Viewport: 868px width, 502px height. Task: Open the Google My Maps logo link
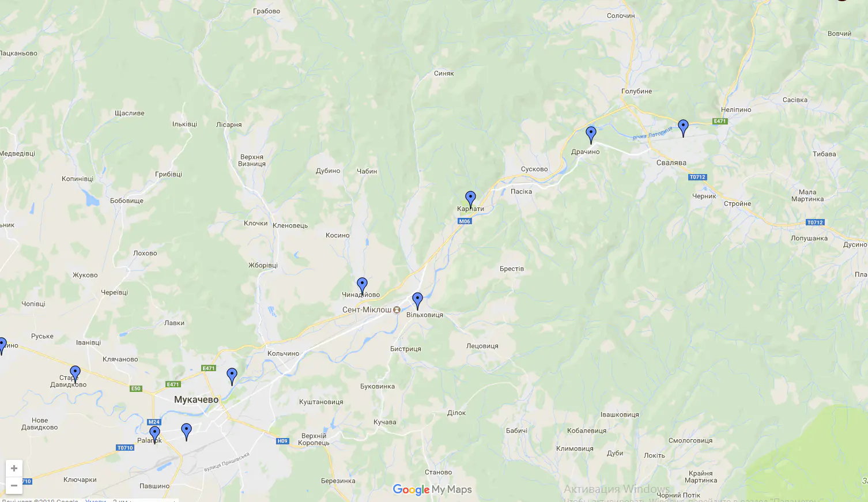(432, 489)
